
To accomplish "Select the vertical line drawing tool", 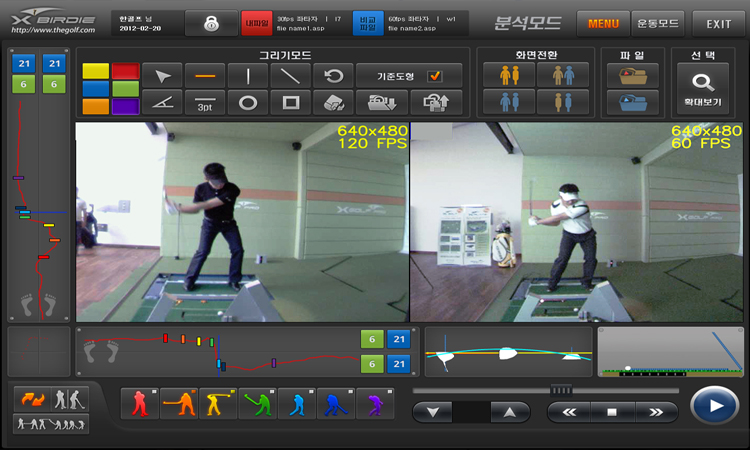I will click(248, 76).
